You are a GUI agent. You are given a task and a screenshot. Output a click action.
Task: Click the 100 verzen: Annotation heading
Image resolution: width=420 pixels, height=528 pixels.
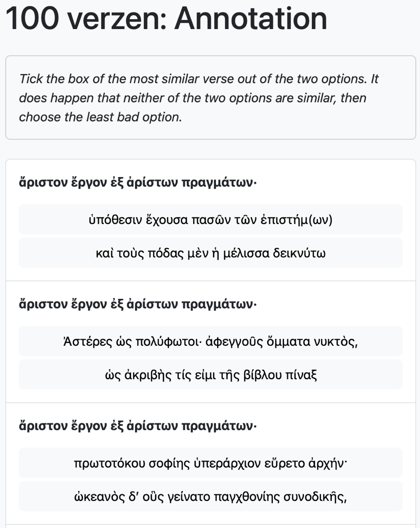coord(167,19)
